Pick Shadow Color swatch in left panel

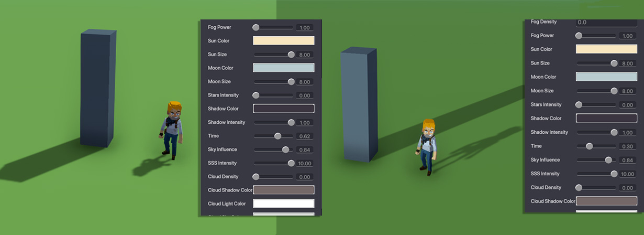[283, 109]
